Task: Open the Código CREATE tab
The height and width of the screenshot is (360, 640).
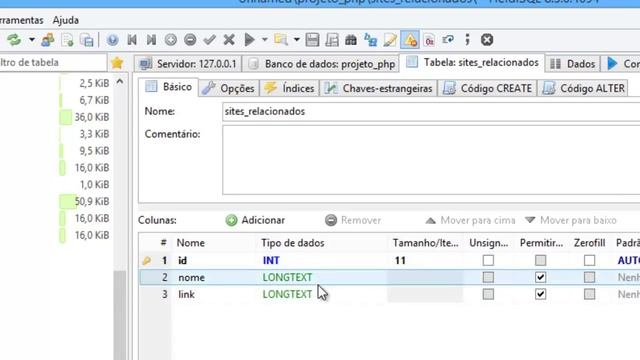Action: [487, 88]
